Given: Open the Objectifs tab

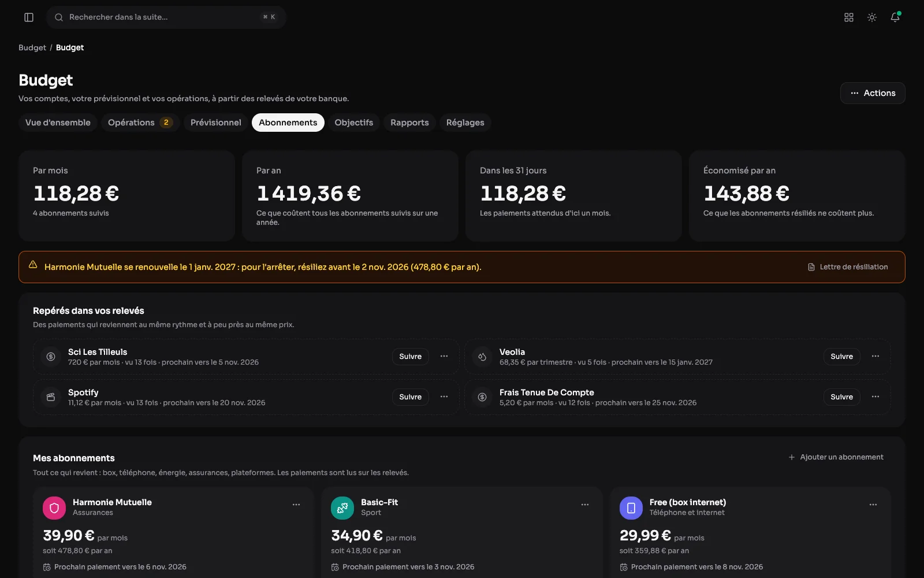Looking at the screenshot, I should [x=354, y=123].
